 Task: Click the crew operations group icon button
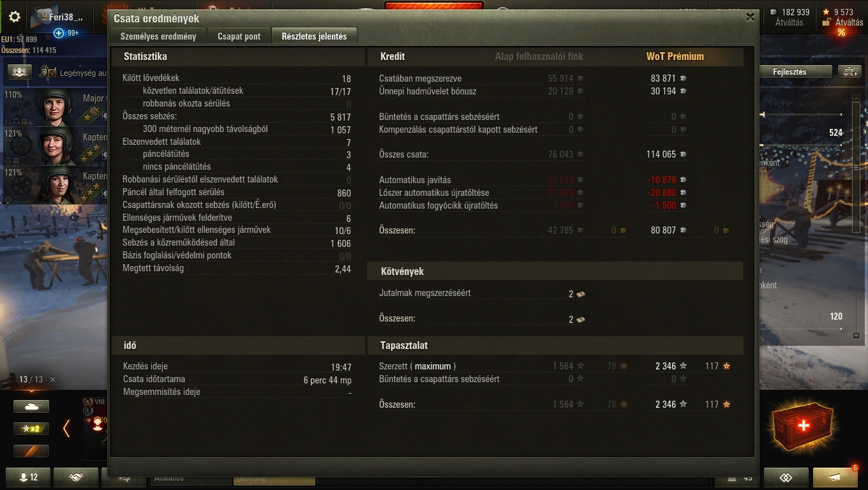pyautogui.click(x=20, y=72)
